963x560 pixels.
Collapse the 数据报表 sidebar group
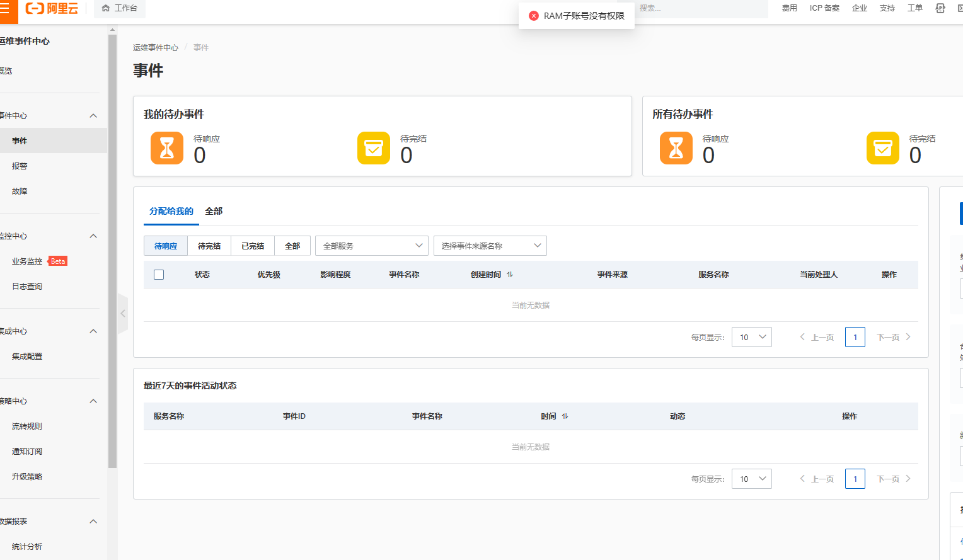(x=93, y=522)
